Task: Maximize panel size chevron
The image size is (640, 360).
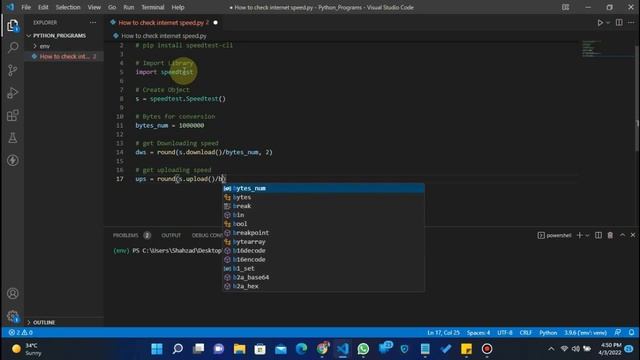Action: pos(622,235)
